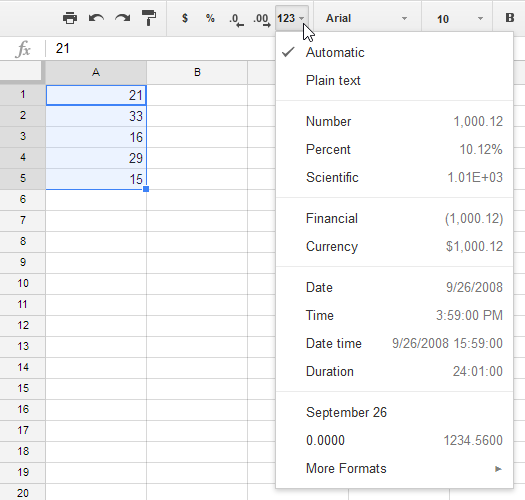Viewport: 525px width, 500px height.
Task: Select empty cell A6
Action: coord(96,200)
